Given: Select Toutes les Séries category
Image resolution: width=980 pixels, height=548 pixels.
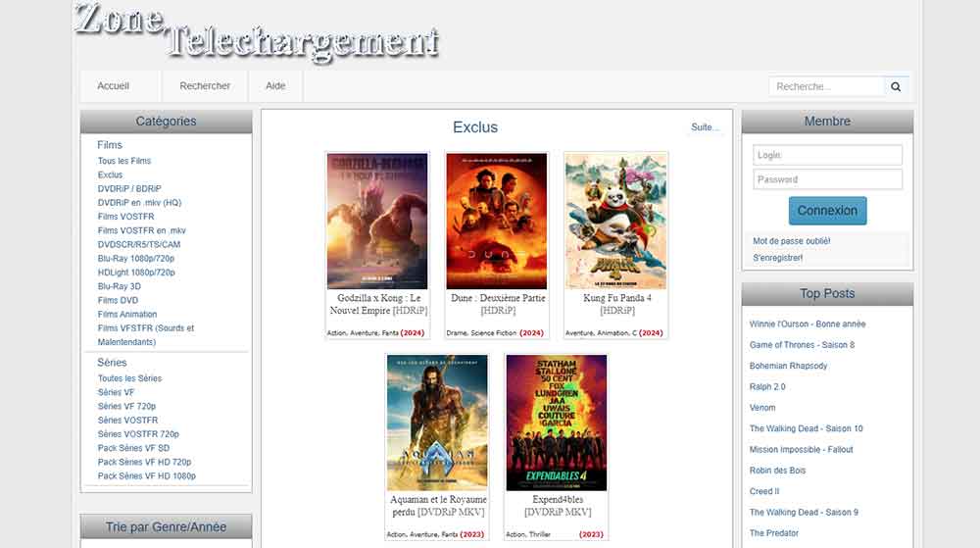Looking at the screenshot, I should (x=129, y=378).
